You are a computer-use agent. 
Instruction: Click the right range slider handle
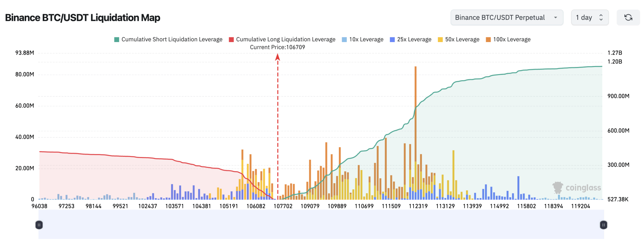(x=603, y=225)
